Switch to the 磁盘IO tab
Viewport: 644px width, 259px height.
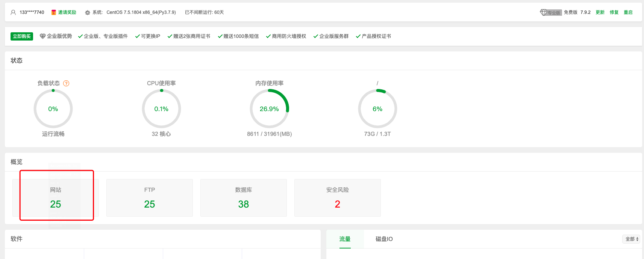click(384, 239)
